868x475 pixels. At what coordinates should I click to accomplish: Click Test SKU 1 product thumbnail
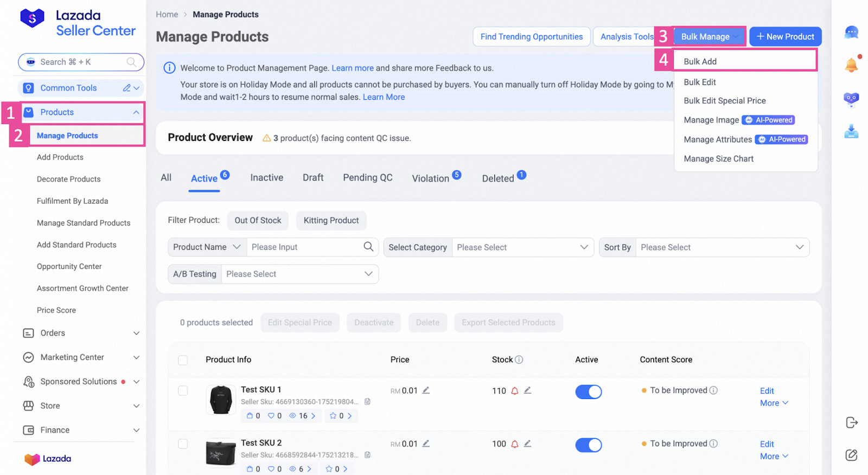221,400
